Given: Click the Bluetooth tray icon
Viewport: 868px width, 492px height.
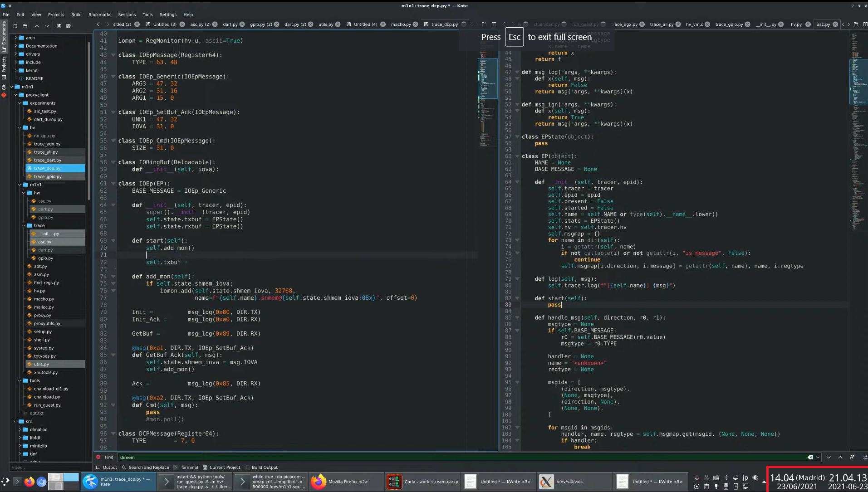Looking at the screenshot, I should 726,477.
